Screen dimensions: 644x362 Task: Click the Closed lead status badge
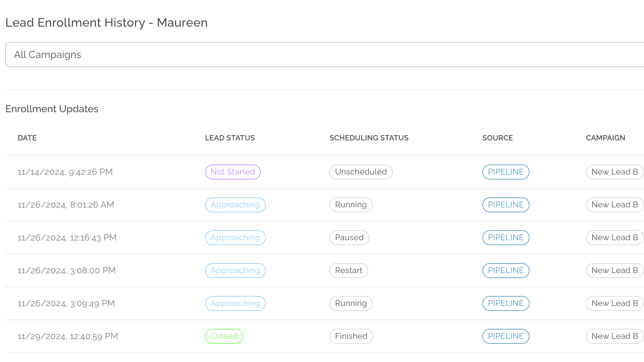224,336
